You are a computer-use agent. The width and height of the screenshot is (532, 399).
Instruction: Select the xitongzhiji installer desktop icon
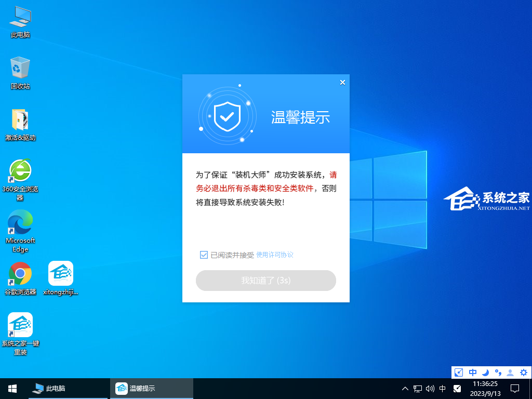click(x=60, y=274)
